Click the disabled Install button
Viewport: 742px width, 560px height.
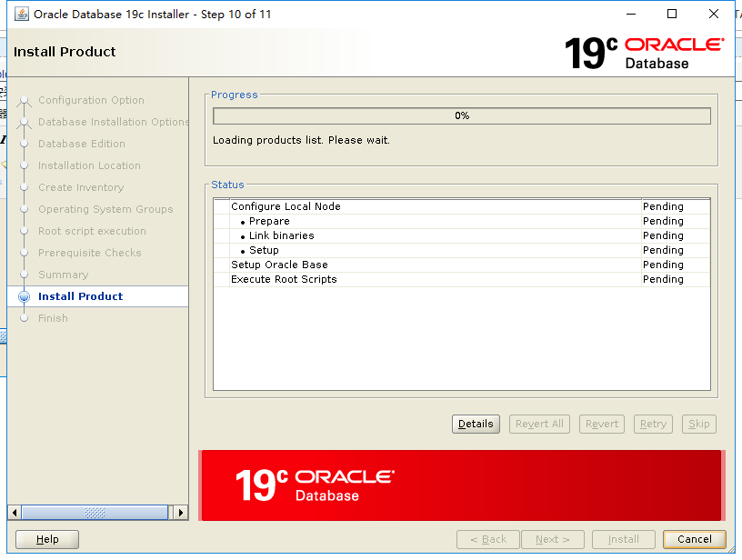[623, 539]
